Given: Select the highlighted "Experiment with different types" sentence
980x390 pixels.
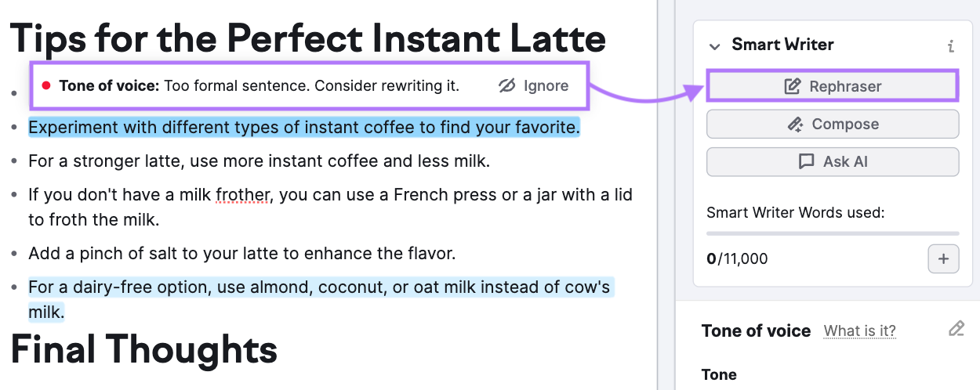Looking at the screenshot, I should pos(303,127).
